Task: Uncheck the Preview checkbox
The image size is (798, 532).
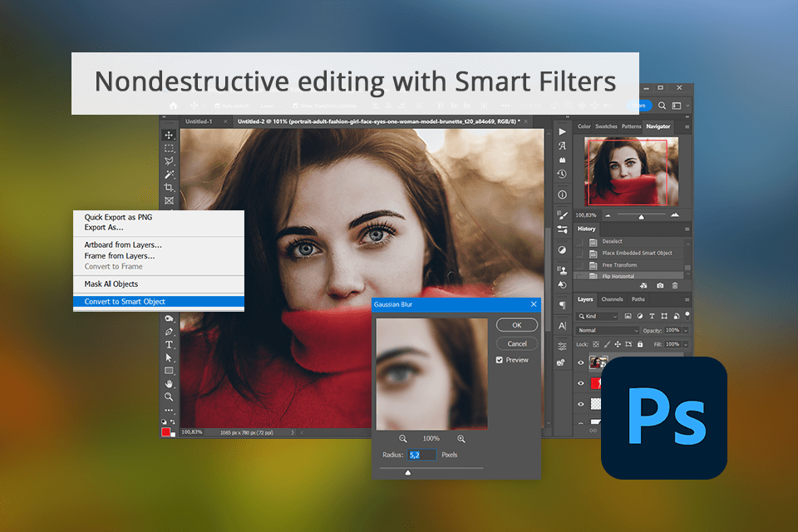Action: pos(500,360)
